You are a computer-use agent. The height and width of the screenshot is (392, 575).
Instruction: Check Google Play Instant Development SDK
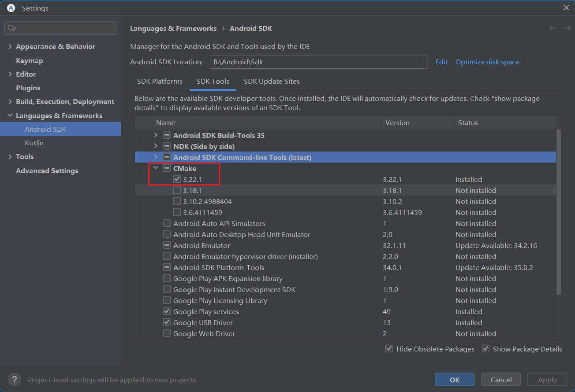(x=167, y=289)
